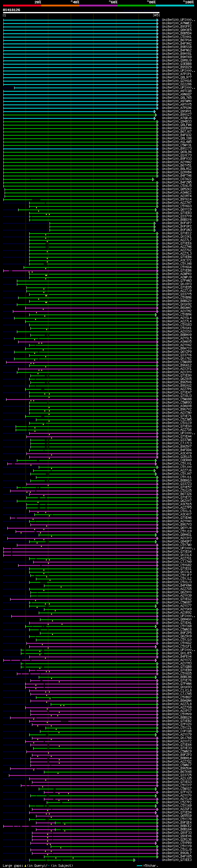
Task: Open hit UniRef100_Q8H3E5
Action: (x=177, y=30)
